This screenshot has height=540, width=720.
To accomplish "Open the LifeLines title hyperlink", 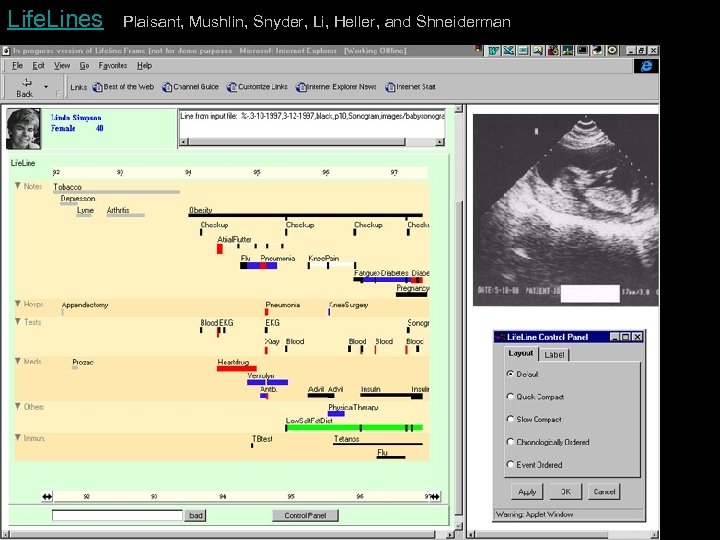I will [x=55, y=19].
